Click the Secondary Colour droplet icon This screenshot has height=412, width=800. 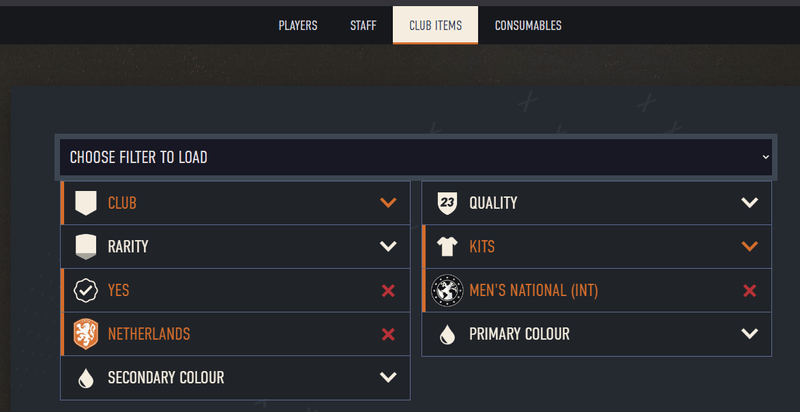[86, 377]
